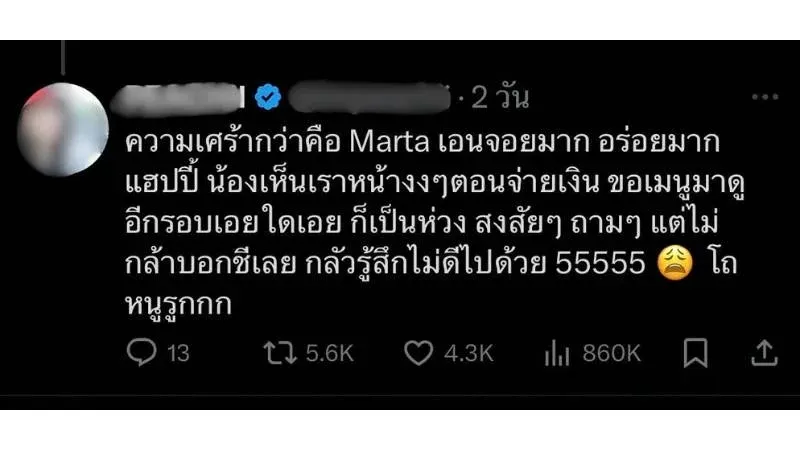Click the blurred username handle

point(369,97)
